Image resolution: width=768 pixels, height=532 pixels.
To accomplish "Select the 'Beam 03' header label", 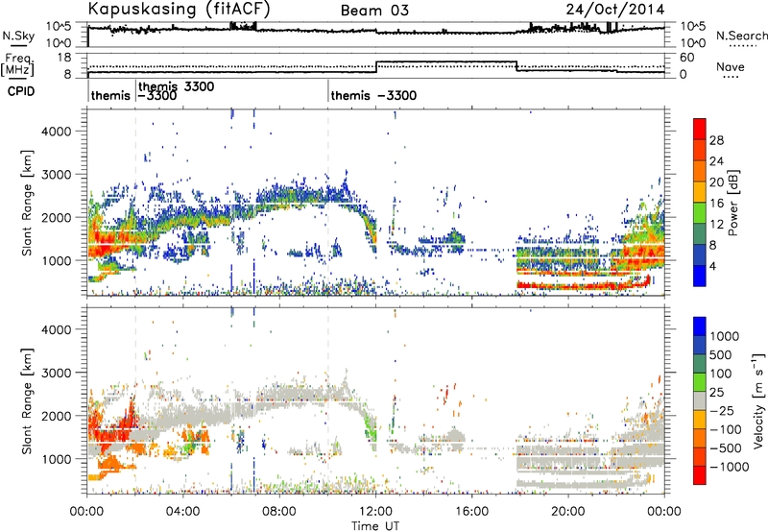I will coord(374,11).
